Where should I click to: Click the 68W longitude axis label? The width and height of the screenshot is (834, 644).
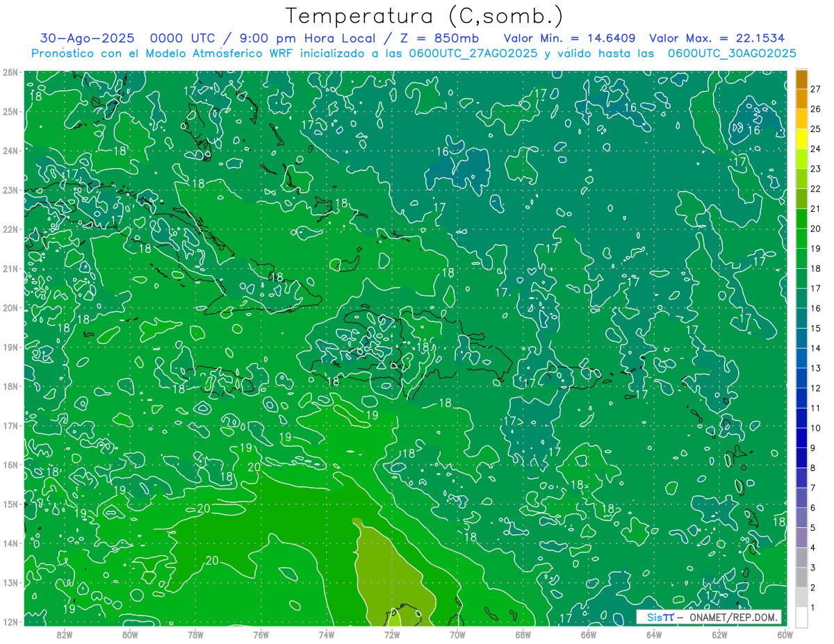[x=523, y=634]
